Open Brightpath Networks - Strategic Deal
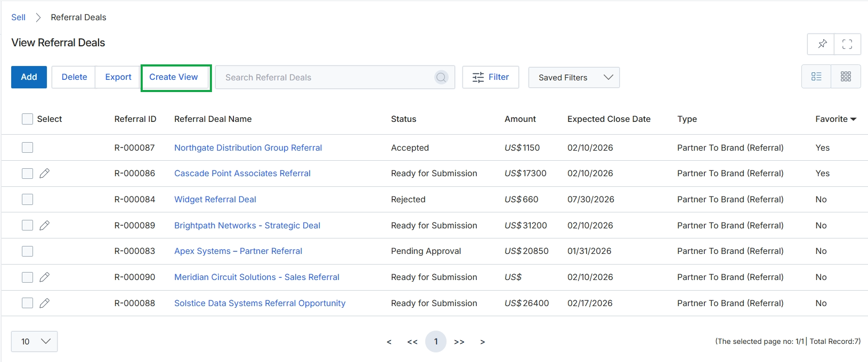Viewport: 868px width, 362px height. [x=247, y=225]
